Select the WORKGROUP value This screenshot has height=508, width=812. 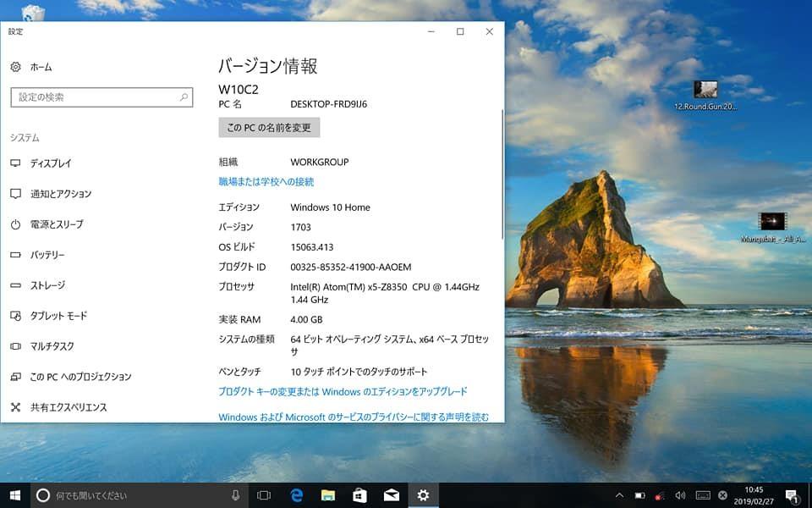[320, 163]
